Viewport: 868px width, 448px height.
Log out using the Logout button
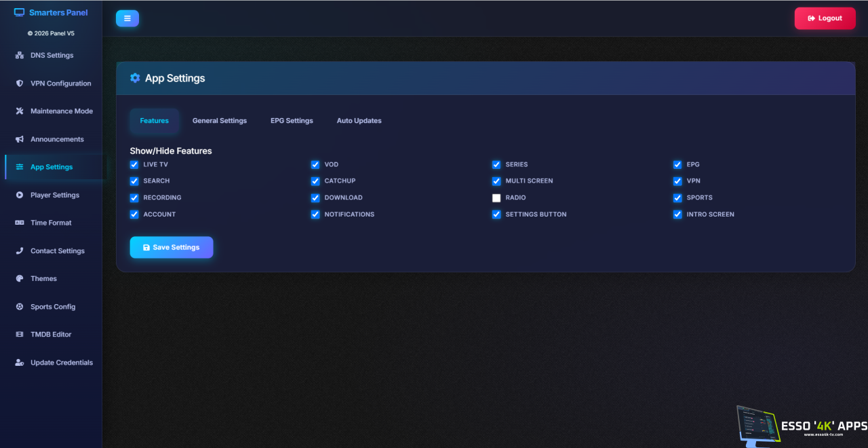click(x=825, y=18)
